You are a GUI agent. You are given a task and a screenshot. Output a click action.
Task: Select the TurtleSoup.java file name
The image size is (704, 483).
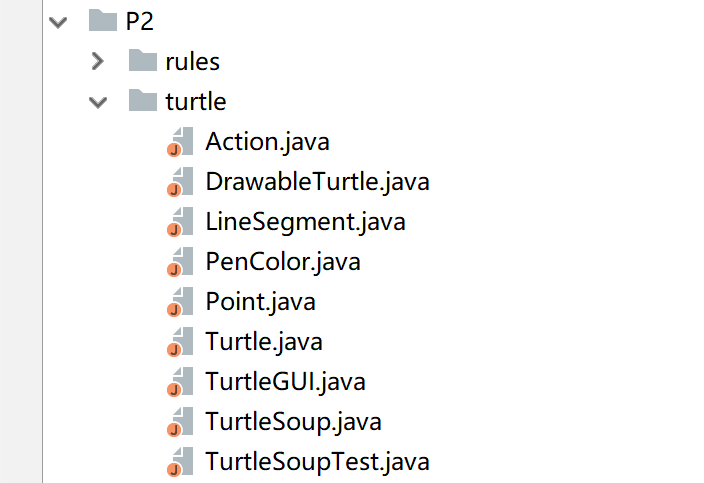293,422
